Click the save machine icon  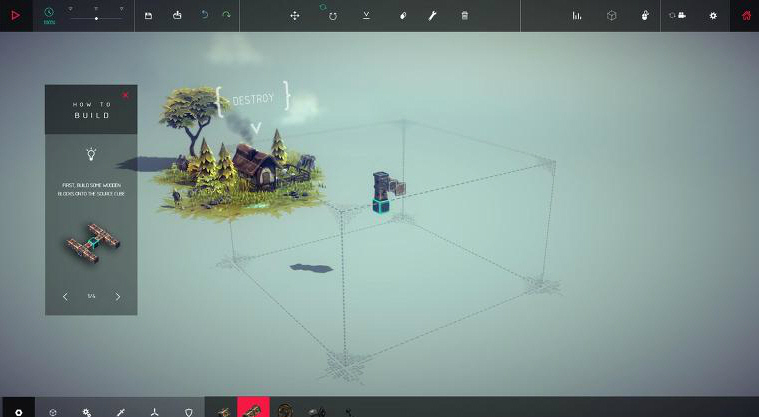148,16
